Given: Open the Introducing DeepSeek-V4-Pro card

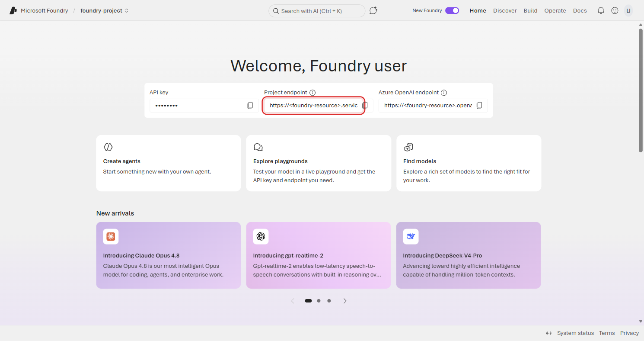Looking at the screenshot, I should click(469, 255).
